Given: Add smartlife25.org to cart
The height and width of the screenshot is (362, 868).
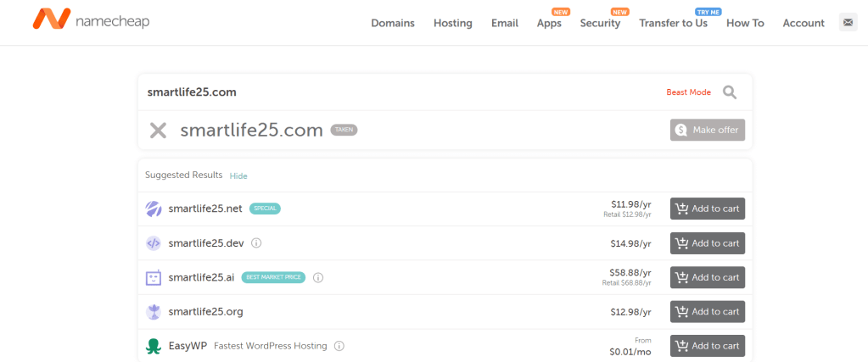Looking at the screenshot, I should (x=708, y=312).
